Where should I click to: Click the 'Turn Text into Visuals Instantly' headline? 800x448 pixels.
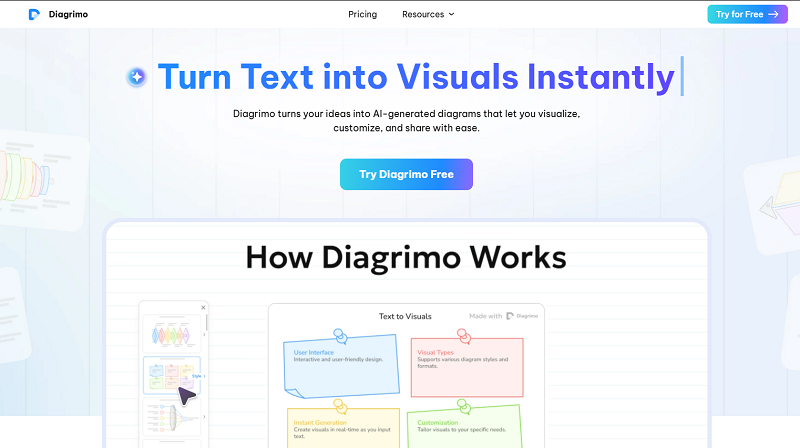(x=416, y=77)
